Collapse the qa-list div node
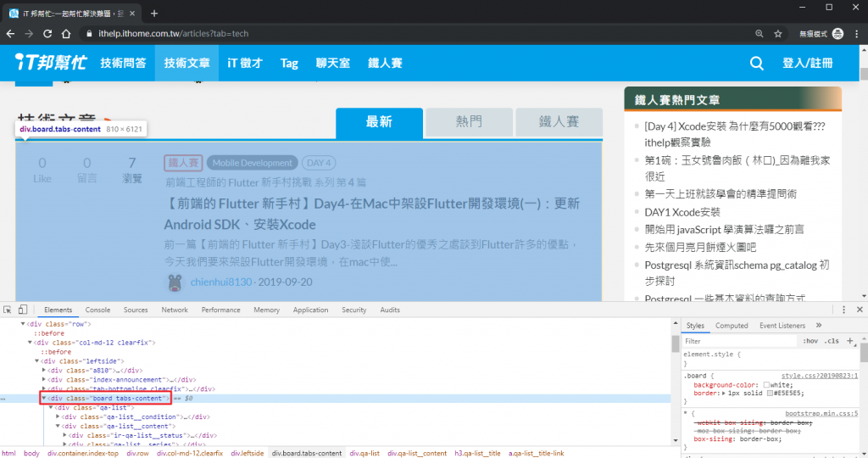Viewport: 868px width, 458px height. pos(51,408)
